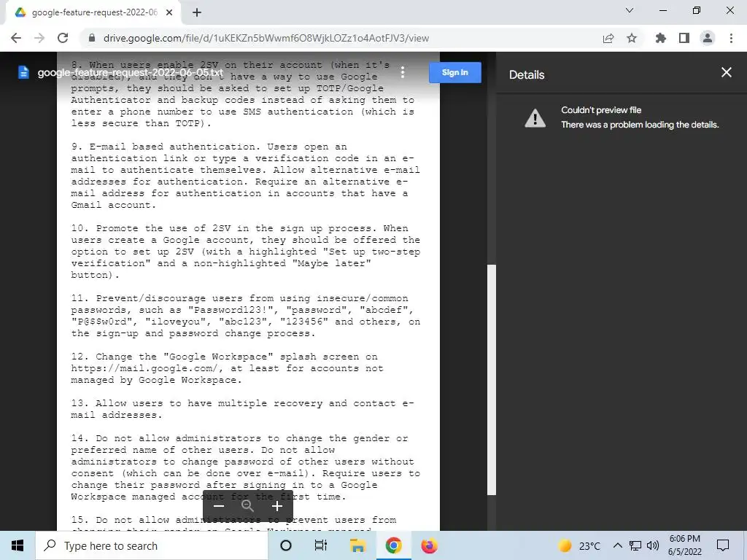Open weather widget showing 23°C
Image resolution: width=747 pixels, height=560 pixels.
point(578,545)
